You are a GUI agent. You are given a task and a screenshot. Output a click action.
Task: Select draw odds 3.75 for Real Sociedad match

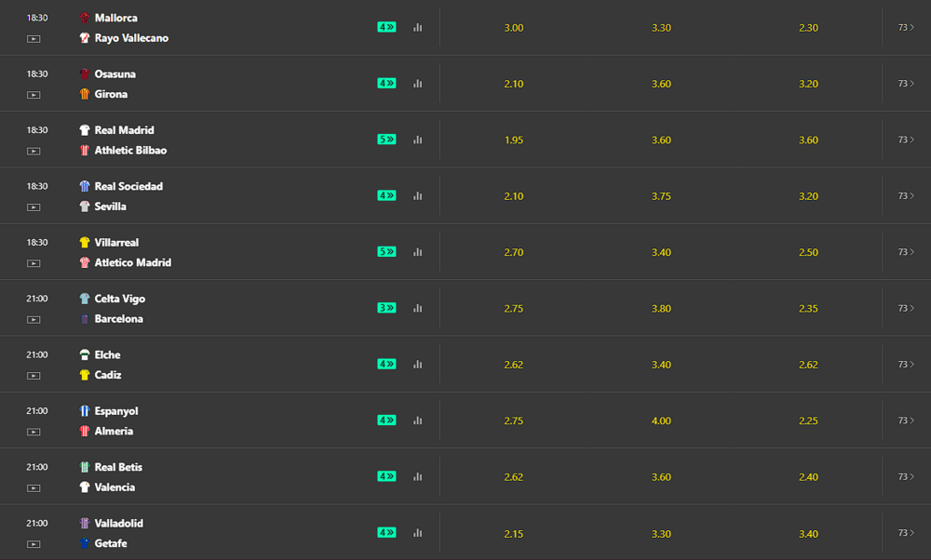click(x=661, y=196)
